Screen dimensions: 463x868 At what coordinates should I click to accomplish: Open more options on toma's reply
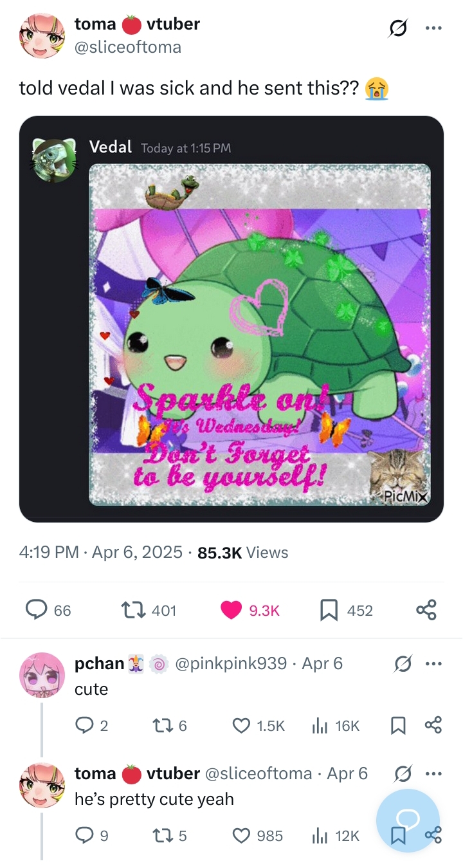pos(434,773)
